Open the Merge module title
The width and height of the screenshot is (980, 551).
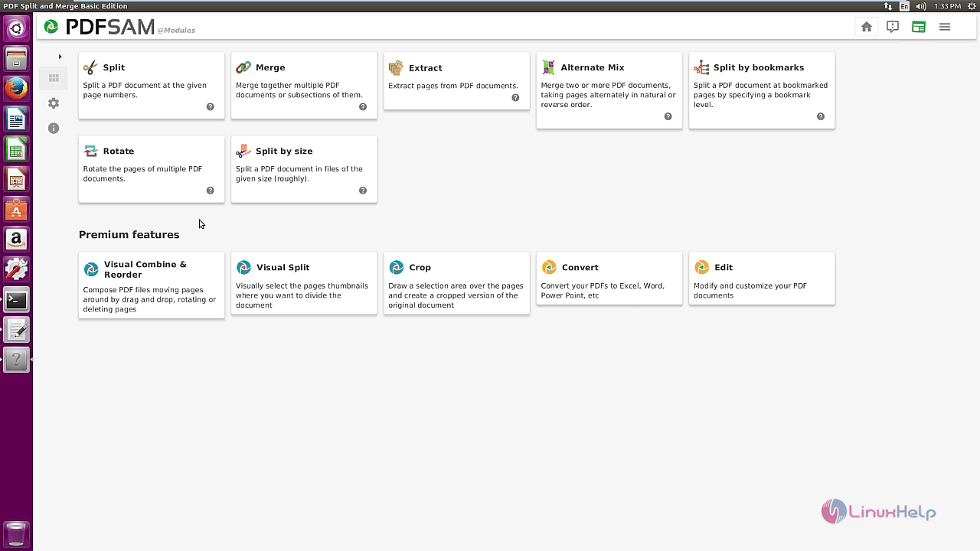pyautogui.click(x=270, y=67)
